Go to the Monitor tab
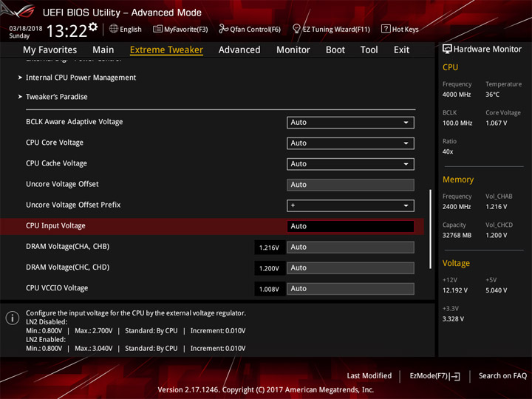The height and width of the screenshot is (399, 532). [x=293, y=50]
